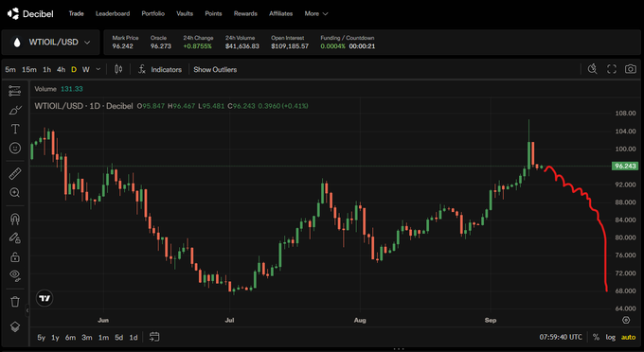Open the Indicators panel
Viewport: 644px width, 352px height.
tap(160, 69)
